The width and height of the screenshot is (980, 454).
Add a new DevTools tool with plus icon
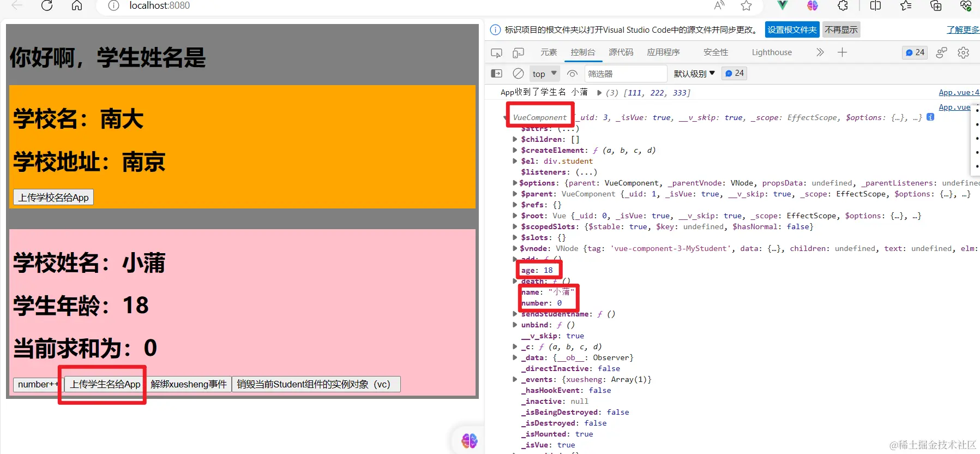pos(842,52)
